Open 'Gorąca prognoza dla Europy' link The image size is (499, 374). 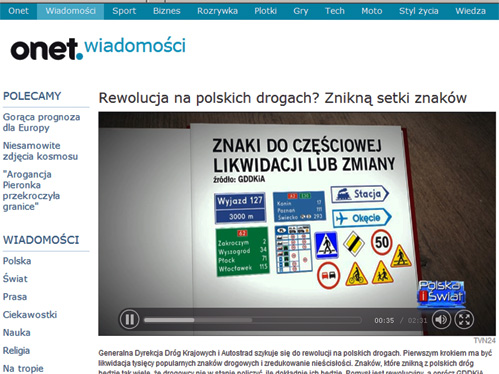point(41,122)
